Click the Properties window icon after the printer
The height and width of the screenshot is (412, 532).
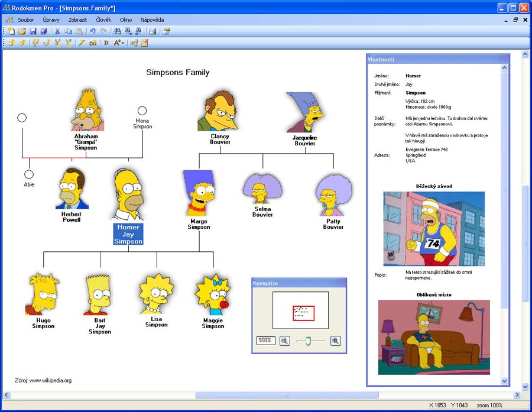(x=166, y=31)
